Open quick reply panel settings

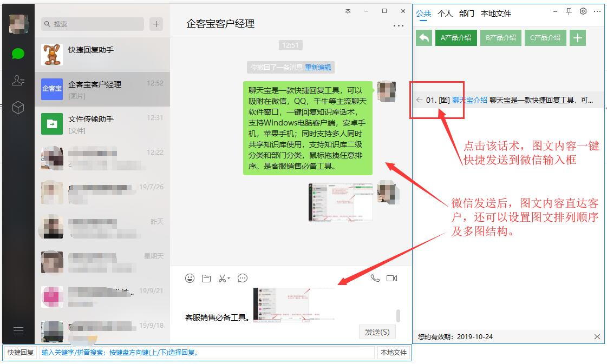tap(583, 11)
